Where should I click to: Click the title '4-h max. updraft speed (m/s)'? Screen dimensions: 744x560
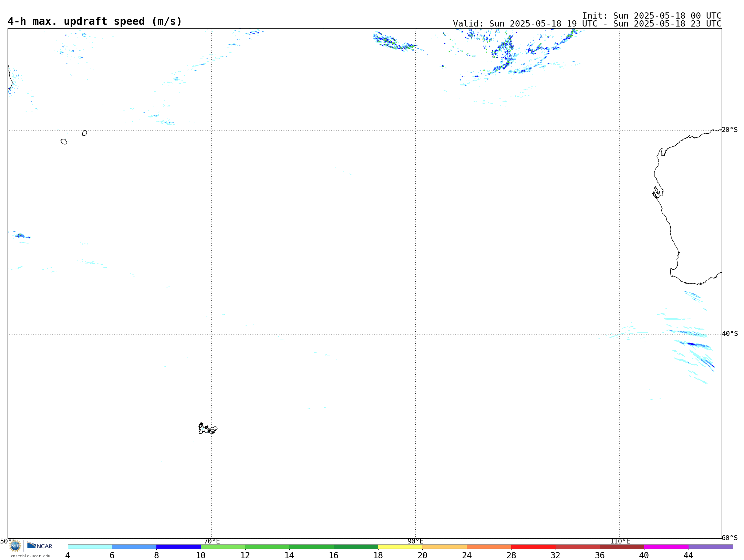click(95, 21)
